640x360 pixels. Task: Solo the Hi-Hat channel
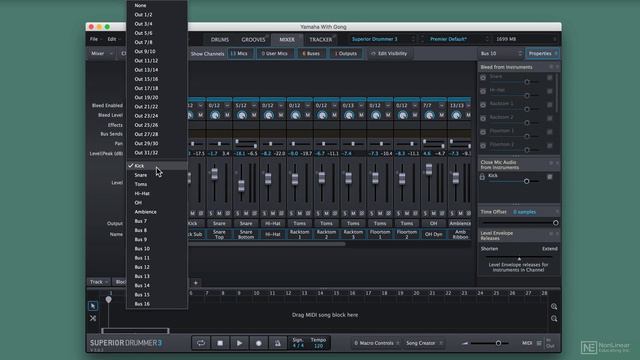pos(264,213)
